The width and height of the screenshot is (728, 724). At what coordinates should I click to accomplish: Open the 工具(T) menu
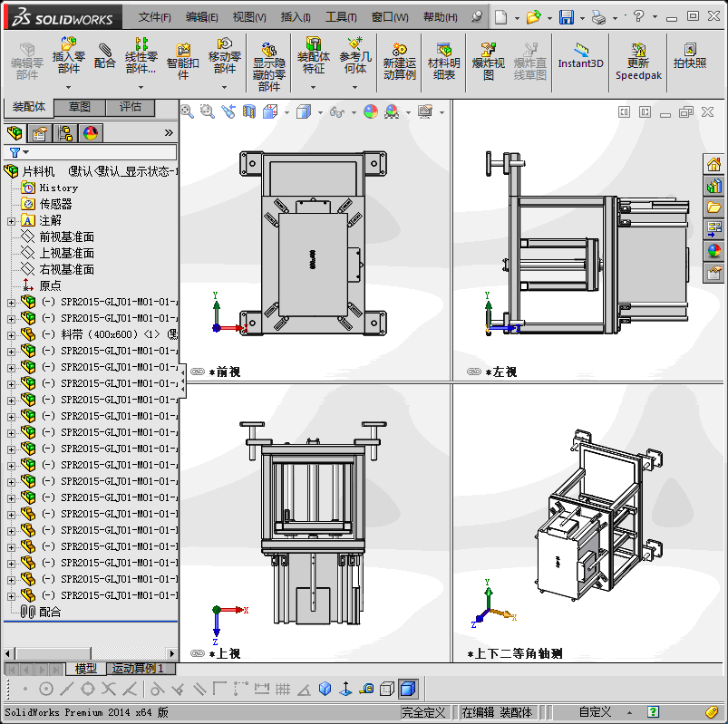pos(341,17)
